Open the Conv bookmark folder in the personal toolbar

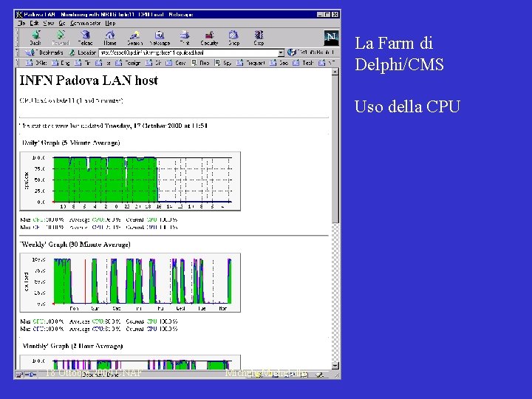click(175, 63)
